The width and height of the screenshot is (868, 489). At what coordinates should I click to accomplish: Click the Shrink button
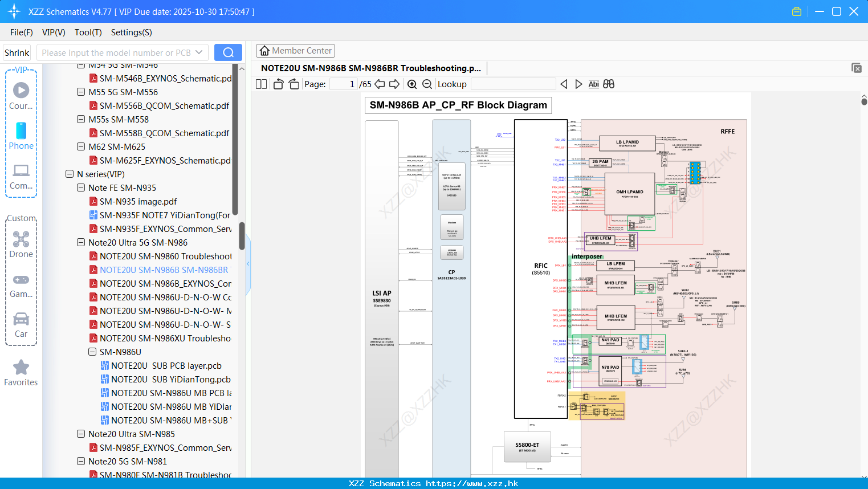tap(17, 52)
